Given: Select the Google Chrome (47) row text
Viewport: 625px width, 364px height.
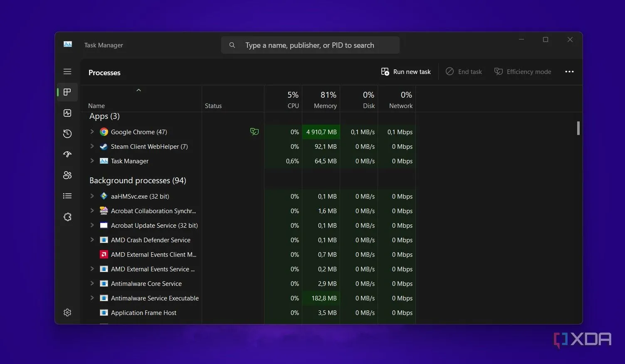Looking at the screenshot, I should click(x=139, y=132).
